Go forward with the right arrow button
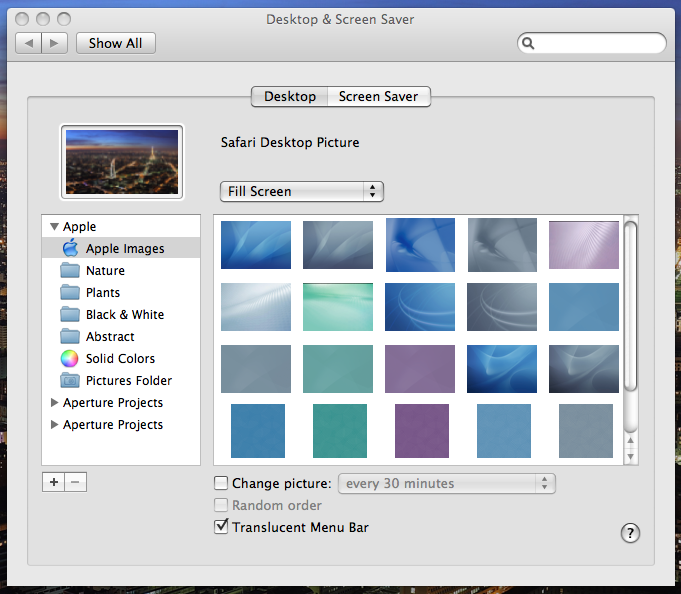Image resolution: width=681 pixels, height=594 pixels. pyautogui.click(x=55, y=43)
